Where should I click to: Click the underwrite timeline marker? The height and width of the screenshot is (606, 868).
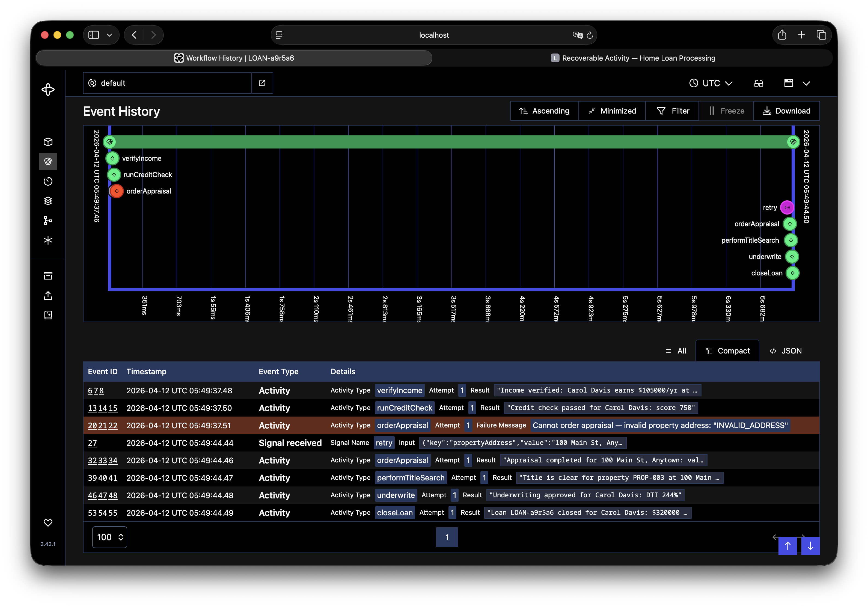click(792, 257)
